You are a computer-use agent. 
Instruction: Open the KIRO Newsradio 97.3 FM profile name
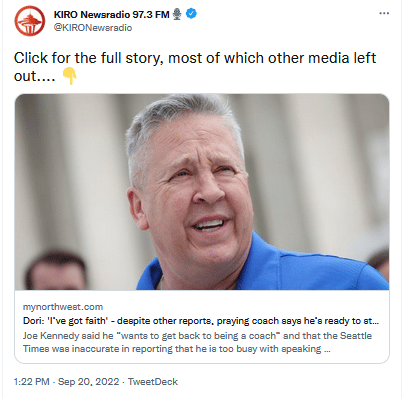tap(111, 15)
